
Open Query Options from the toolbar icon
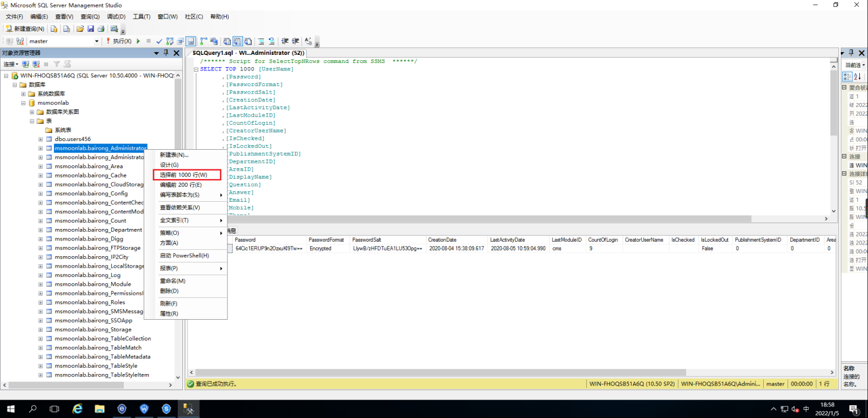tap(180, 41)
